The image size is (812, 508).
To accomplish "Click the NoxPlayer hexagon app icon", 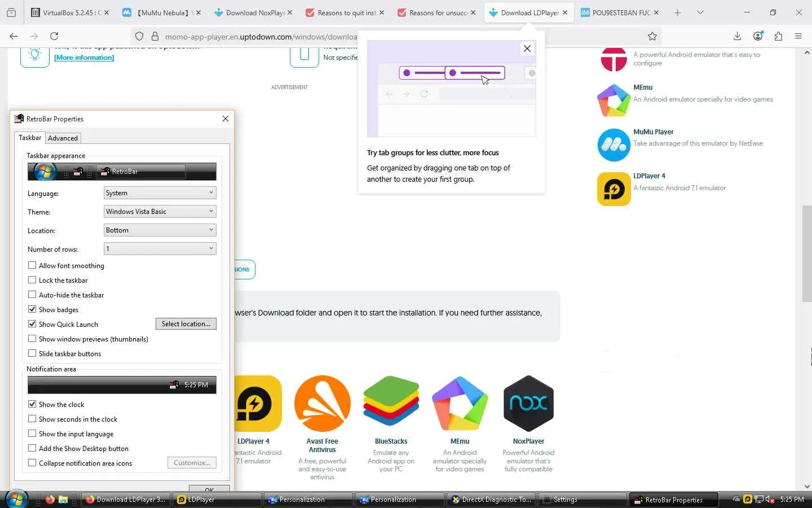I will (x=528, y=404).
